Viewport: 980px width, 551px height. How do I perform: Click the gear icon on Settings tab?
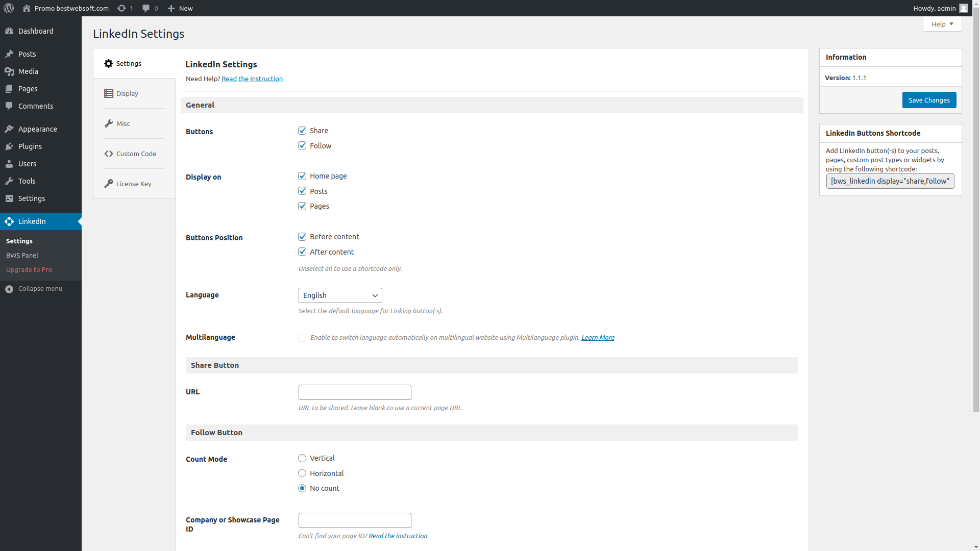click(108, 64)
